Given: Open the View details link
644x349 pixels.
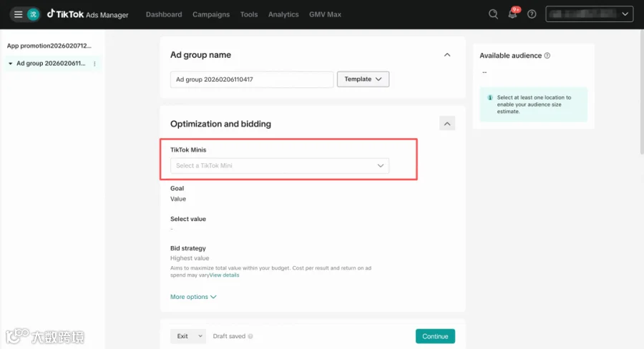Looking at the screenshot, I should (224, 275).
